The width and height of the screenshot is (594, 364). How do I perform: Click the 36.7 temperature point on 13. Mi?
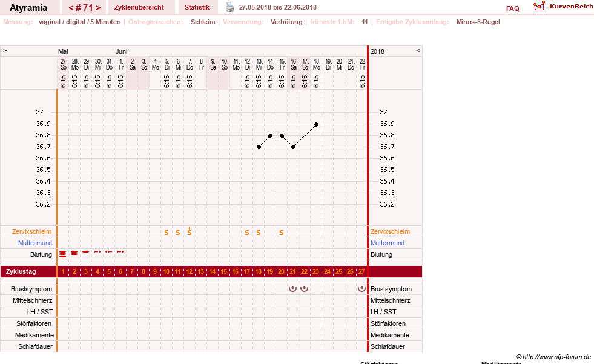pyautogui.click(x=259, y=147)
